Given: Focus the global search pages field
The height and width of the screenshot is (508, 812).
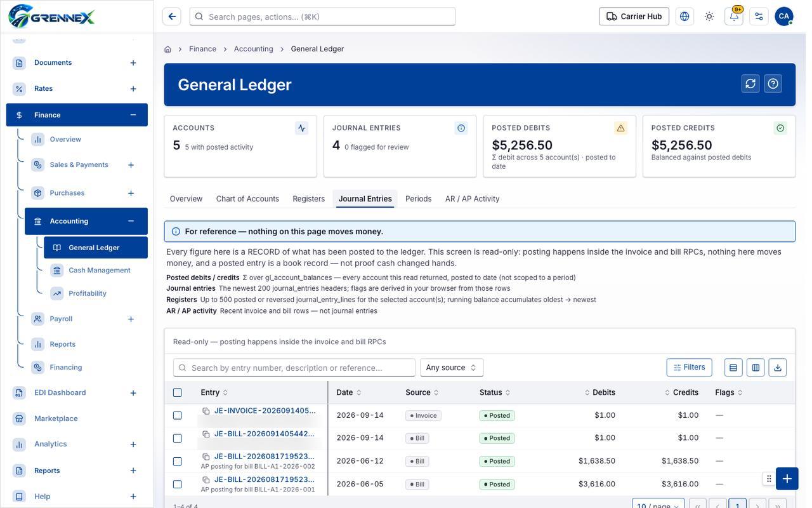Looking at the screenshot, I should point(322,17).
